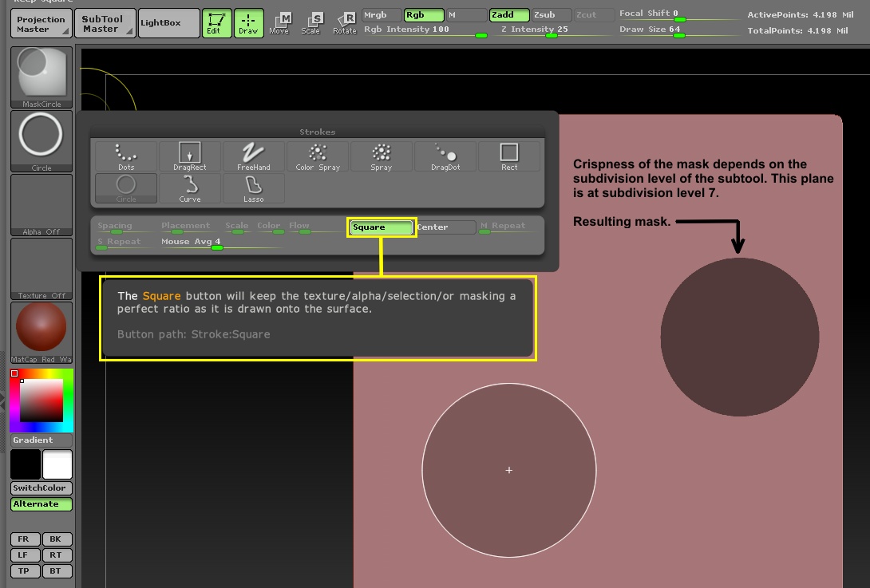Pick the FreeHand stroke
This screenshot has height=588, width=870.
[x=254, y=156]
